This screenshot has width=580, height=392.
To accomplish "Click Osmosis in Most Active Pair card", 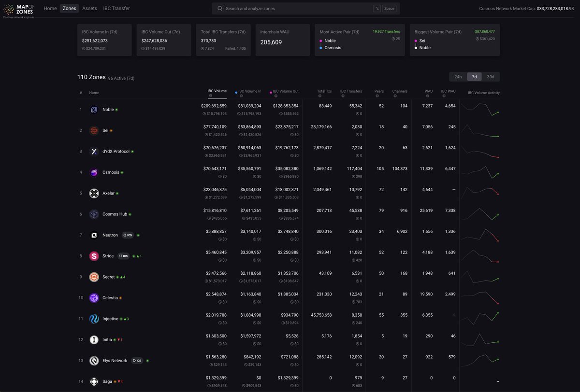I will pyautogui.click(x=333, y=48).
